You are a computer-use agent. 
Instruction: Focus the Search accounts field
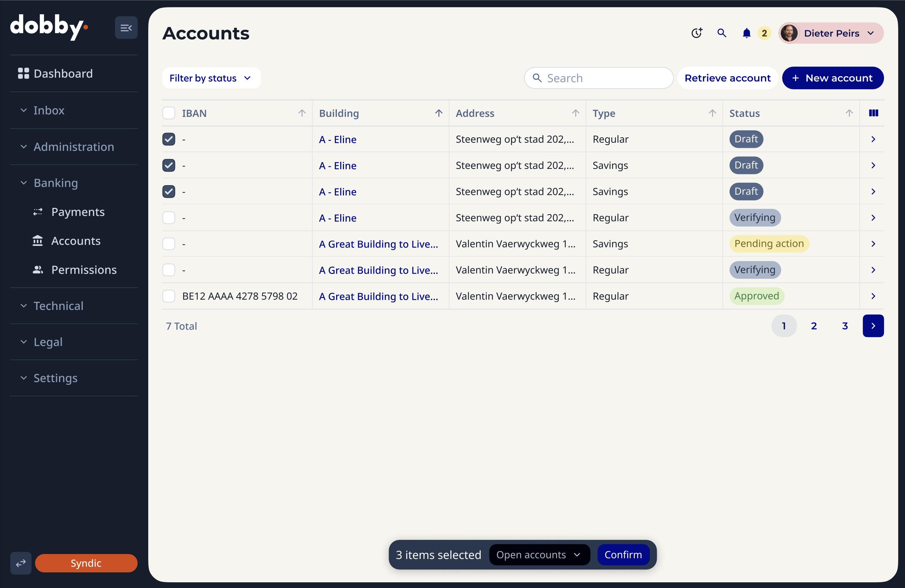pyautogui.click(x=604, y=78)
